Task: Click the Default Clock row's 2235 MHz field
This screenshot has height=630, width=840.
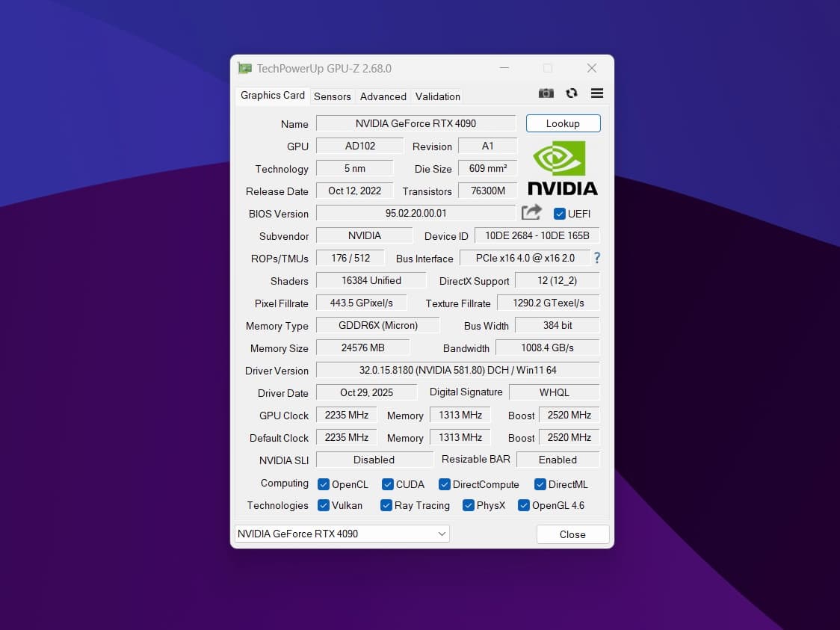Action: (347, 438)
